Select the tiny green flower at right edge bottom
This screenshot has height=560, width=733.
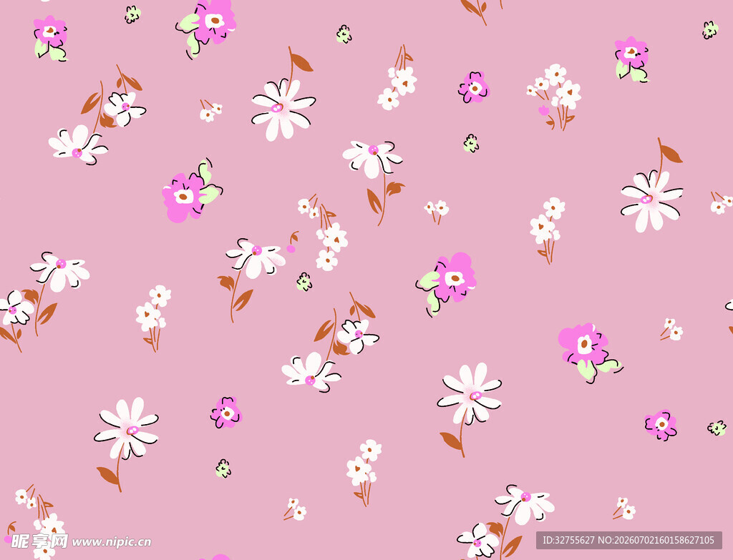717,428
